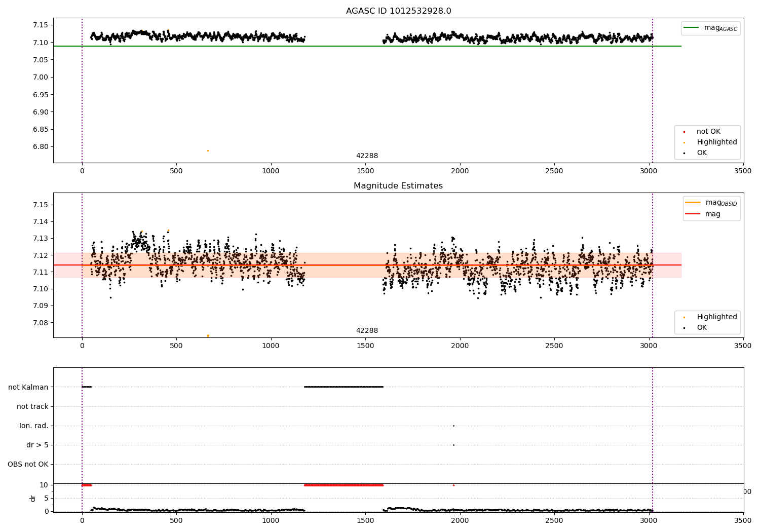The height and width of the screenshot is (532, 760).
Task: Click x tick '3500' under the top plot
Action: click(x=743, y=171)
